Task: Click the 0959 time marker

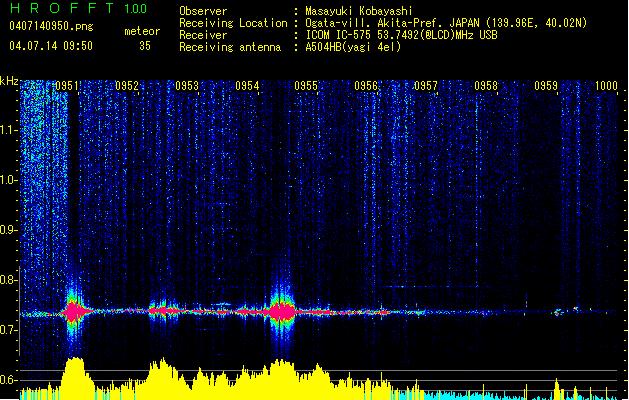Action: (x=546, y=86)
